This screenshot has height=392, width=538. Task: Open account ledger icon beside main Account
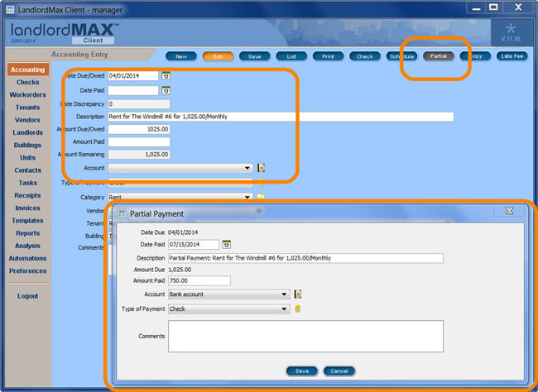261,168
